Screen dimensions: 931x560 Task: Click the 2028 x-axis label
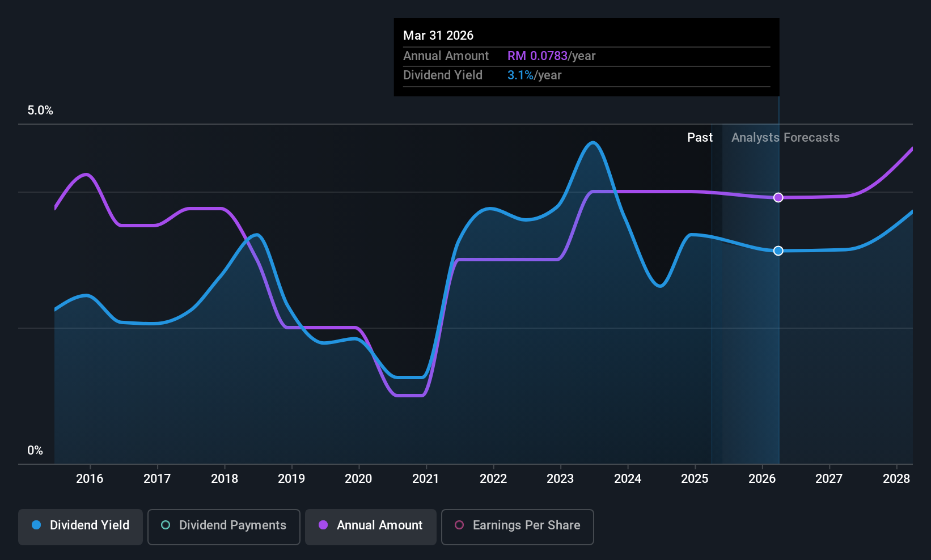tap(896, 479)
